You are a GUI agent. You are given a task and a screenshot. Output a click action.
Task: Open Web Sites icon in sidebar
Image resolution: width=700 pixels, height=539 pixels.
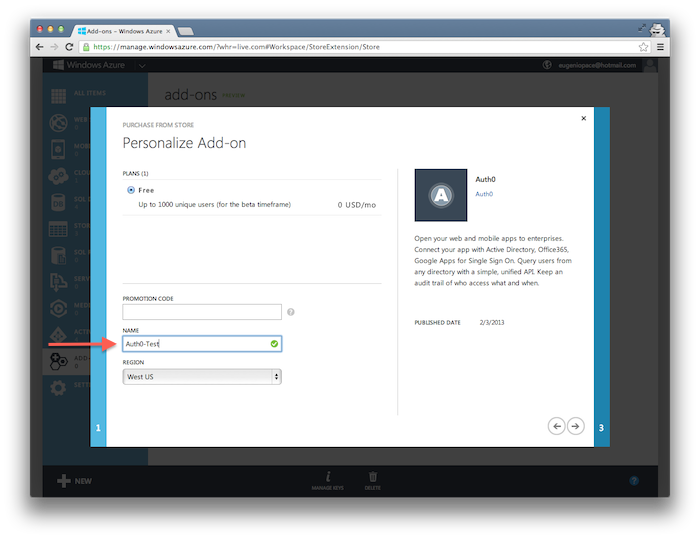tap(58, 123)
